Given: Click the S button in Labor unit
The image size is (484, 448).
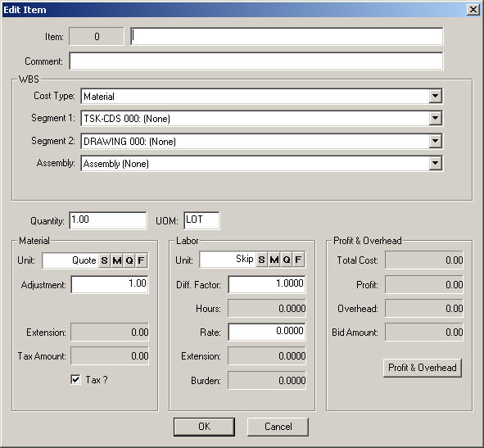Looking at the screenshot, I should [x=262, y=260].
